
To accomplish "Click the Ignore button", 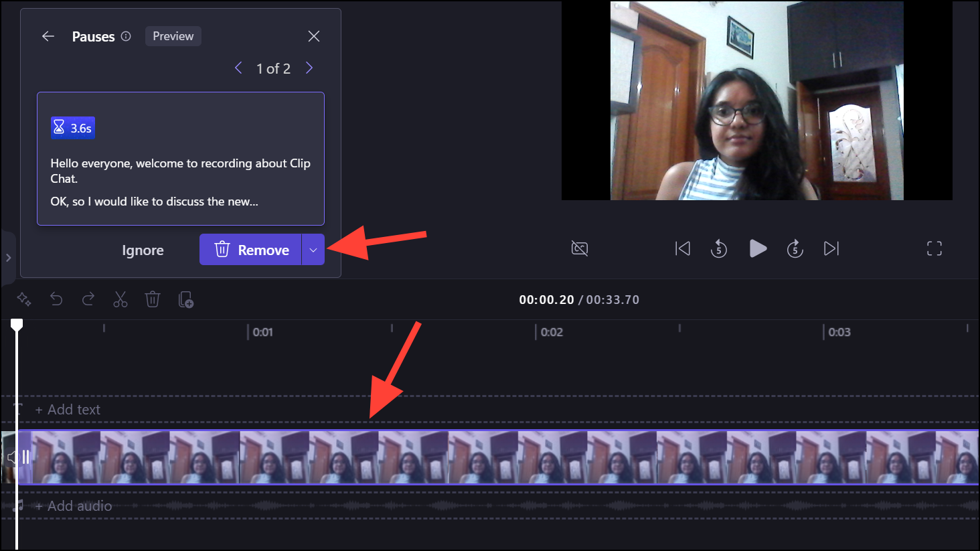I will pyautogui.click(x=143, y=250).
